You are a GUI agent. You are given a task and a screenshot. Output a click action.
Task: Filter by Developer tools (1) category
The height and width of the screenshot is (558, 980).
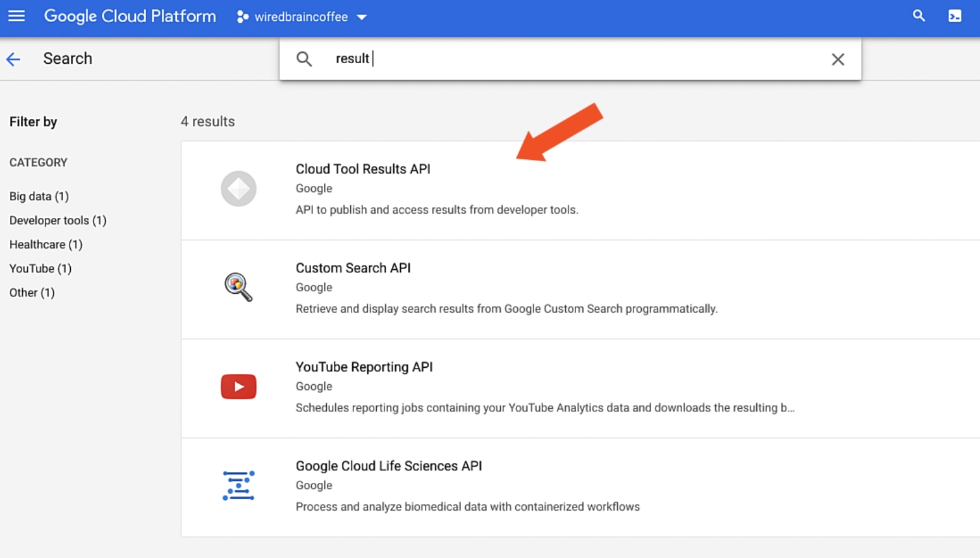tap(58, 221)
